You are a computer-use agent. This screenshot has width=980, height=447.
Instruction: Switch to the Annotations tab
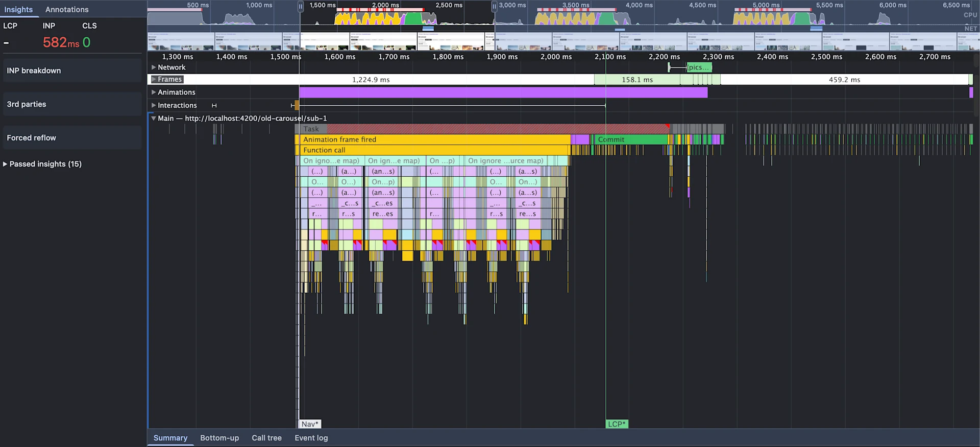[67, 10]
